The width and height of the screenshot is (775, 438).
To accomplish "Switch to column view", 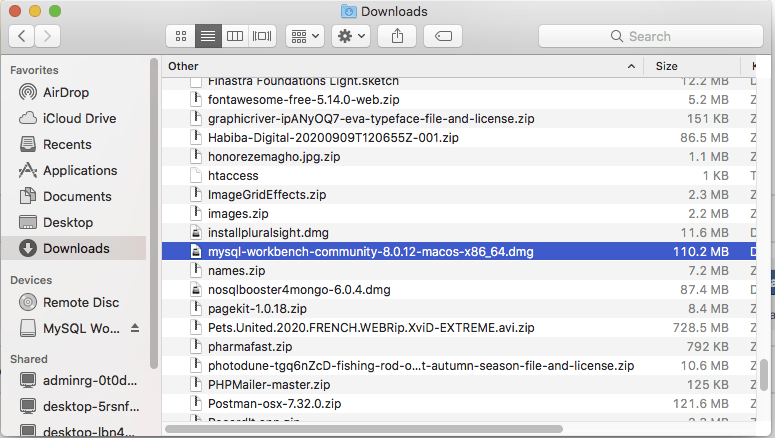I will [235, 36].
